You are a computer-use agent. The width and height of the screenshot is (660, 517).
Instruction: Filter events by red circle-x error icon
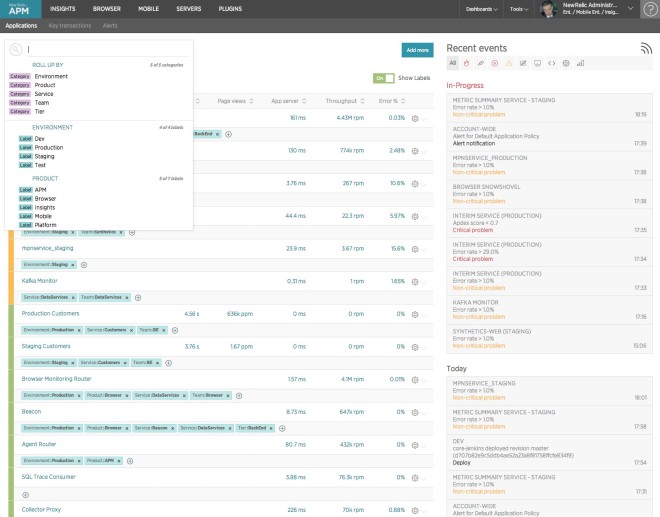[495, 64]
